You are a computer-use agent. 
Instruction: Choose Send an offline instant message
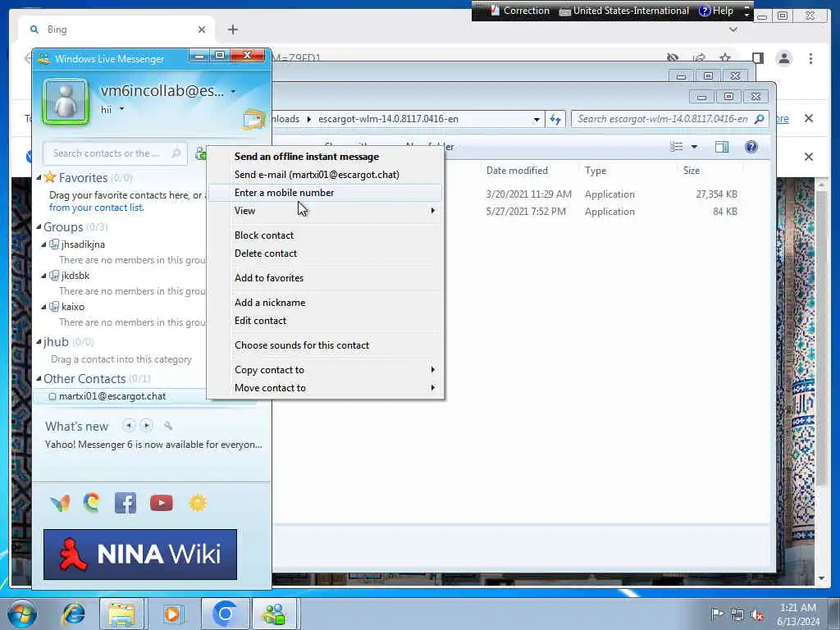[x=325, y=157]
